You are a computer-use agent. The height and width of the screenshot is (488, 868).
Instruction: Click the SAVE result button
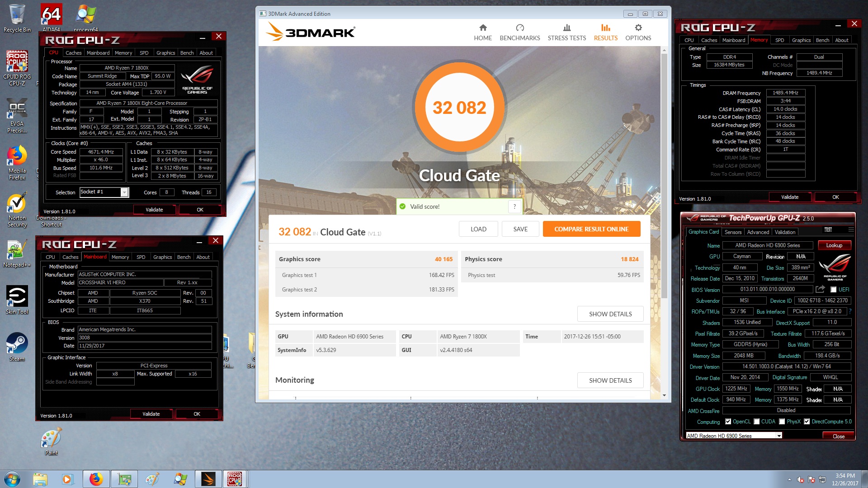click(x=520, y=229)
